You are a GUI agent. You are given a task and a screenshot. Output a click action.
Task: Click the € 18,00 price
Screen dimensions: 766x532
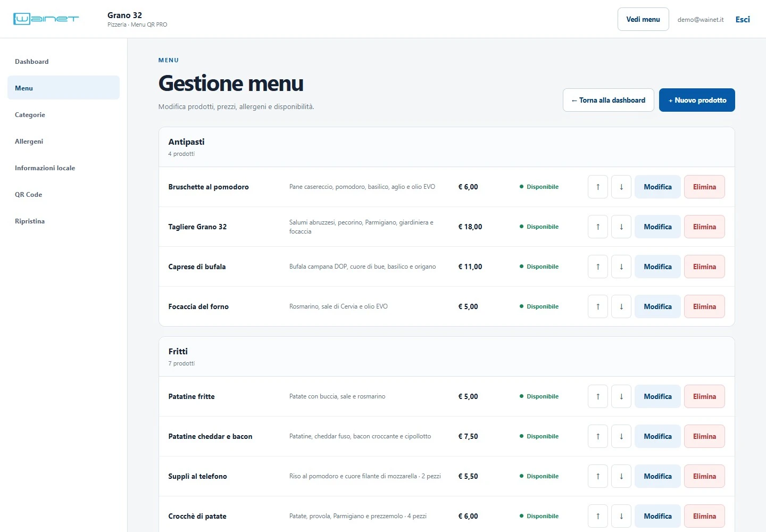point(470,227)
